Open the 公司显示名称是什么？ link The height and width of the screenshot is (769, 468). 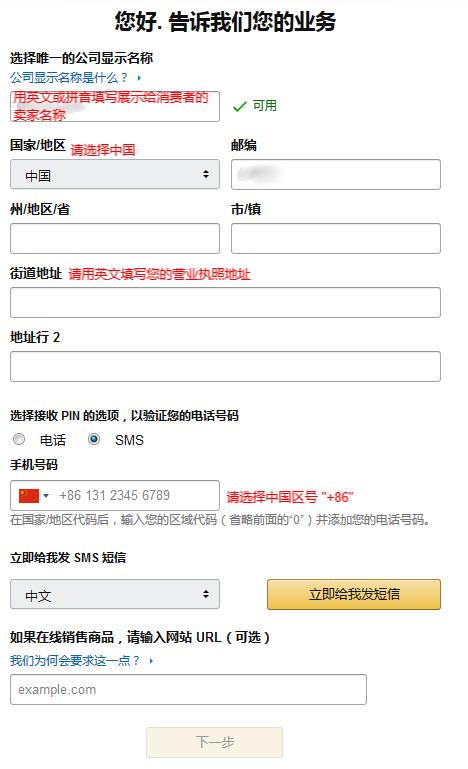69,77
